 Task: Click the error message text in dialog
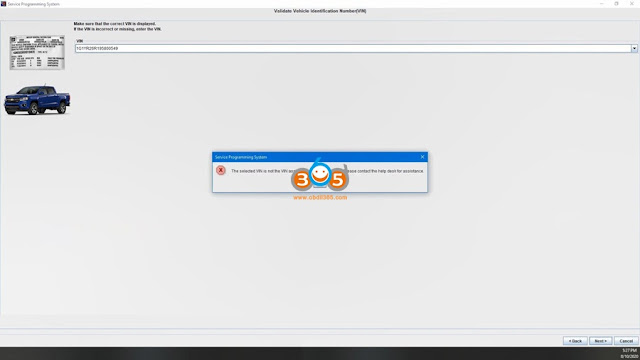327,171
